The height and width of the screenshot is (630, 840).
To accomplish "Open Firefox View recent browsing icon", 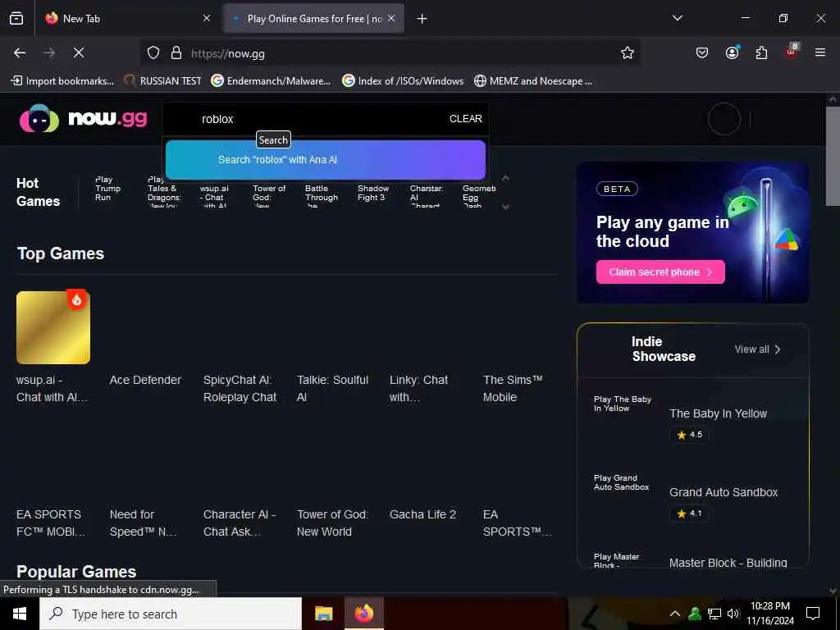I will [16, 18].
